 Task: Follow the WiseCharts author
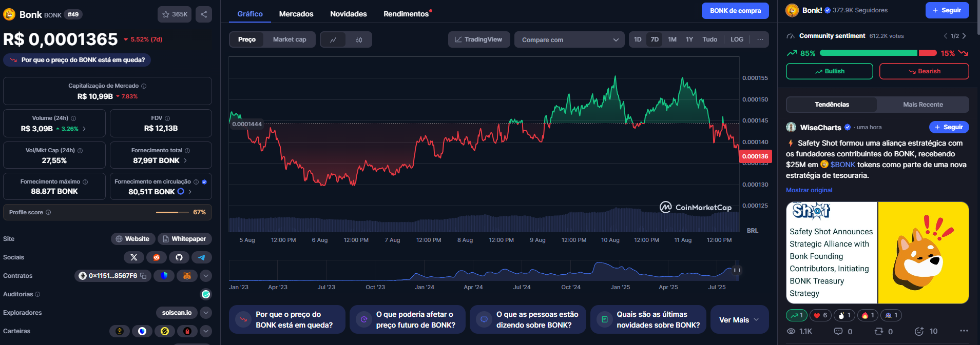949,127
